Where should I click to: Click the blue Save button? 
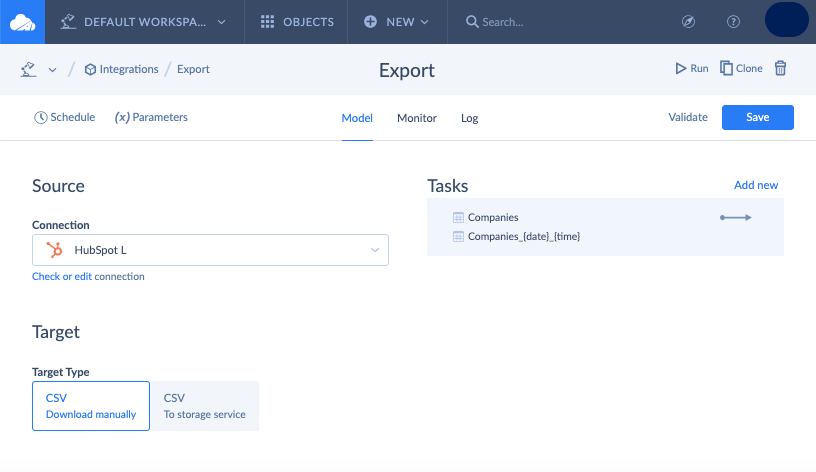(758, 117)
